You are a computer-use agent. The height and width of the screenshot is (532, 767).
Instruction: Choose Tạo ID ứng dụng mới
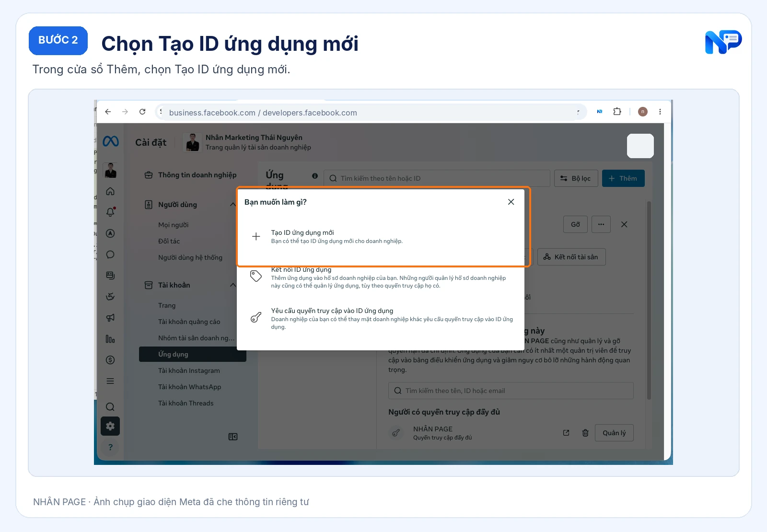tap(381, 236)
